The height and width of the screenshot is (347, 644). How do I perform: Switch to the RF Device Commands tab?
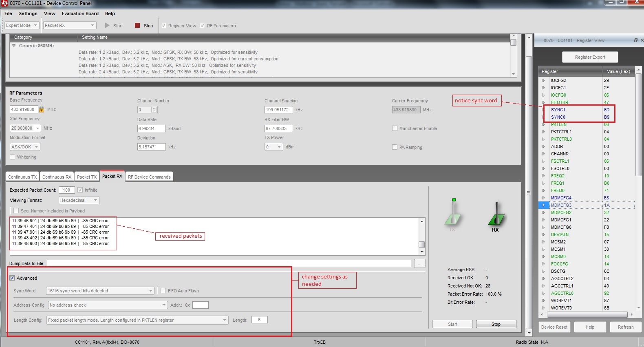click(149, 177)
